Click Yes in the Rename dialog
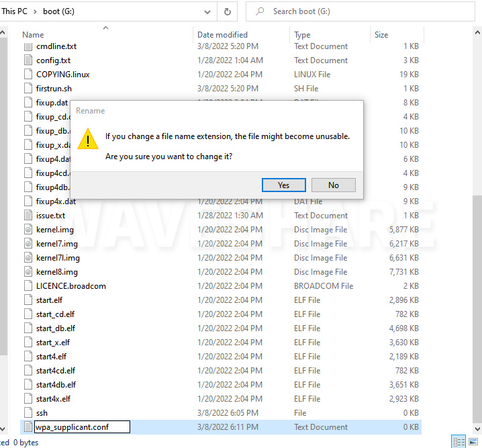The height and width of the screenshot is (448, 482). [x=283, y=185]
